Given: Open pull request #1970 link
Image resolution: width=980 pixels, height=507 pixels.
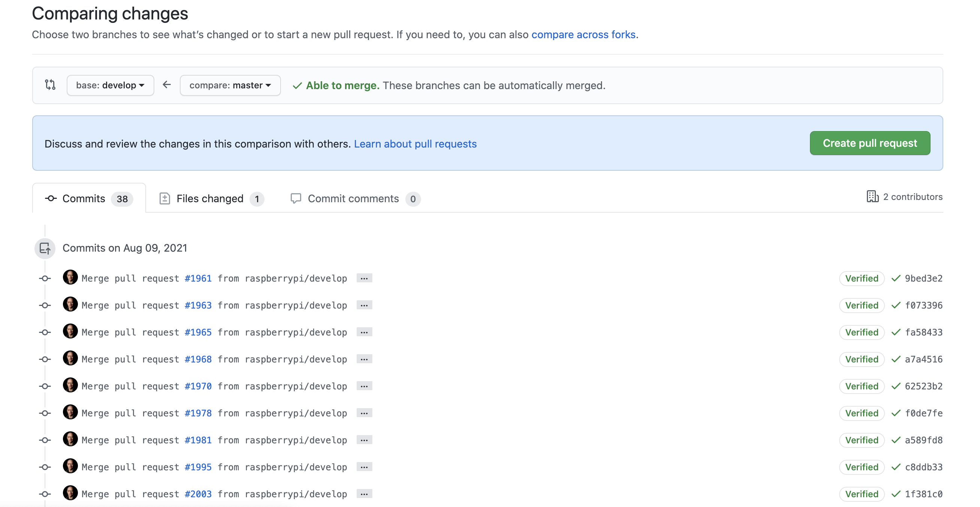Looking at the screenshot, I should tap(198, 386).
